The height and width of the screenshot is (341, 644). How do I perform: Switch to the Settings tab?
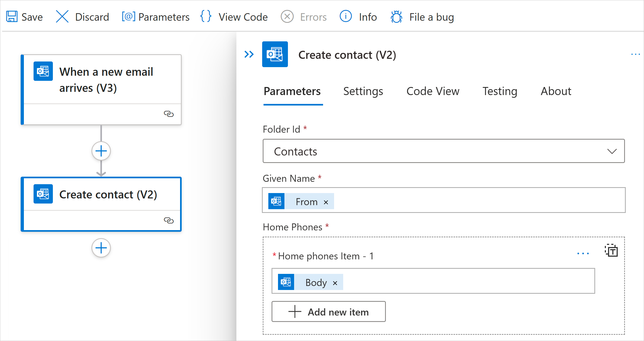pyautogui.click(x=363, y=91)
